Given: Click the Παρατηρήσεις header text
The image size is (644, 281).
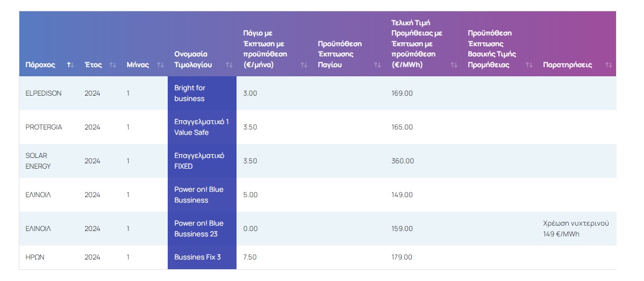Looking at the screenshot, I should tap(567, 65).
